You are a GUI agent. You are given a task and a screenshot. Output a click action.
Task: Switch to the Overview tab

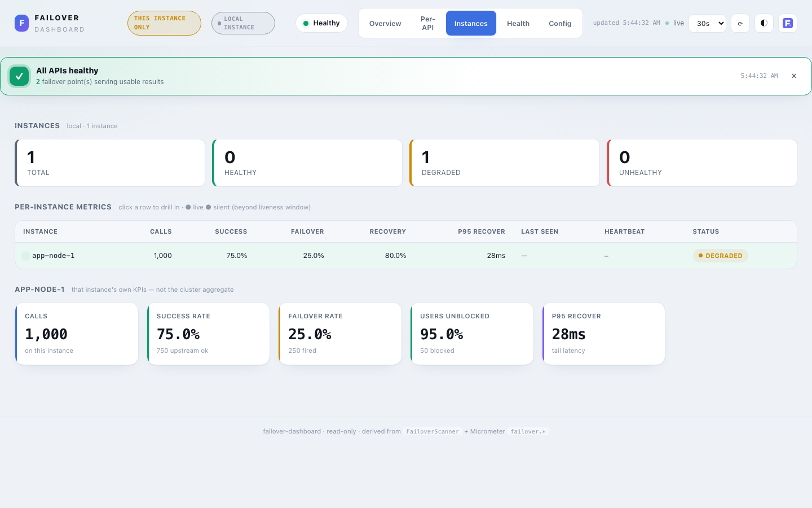(x=385, y=23)
